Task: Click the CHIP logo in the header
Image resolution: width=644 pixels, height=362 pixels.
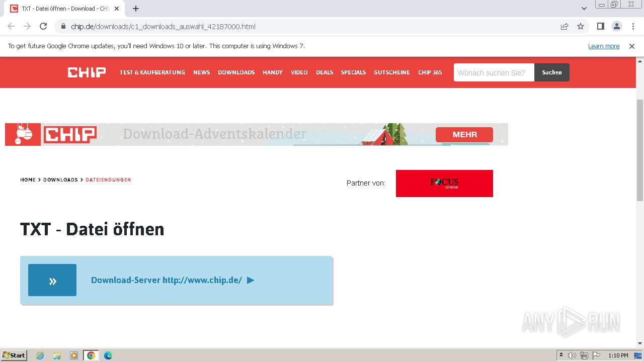Action: pyautogui.click(x=87, y=72)
